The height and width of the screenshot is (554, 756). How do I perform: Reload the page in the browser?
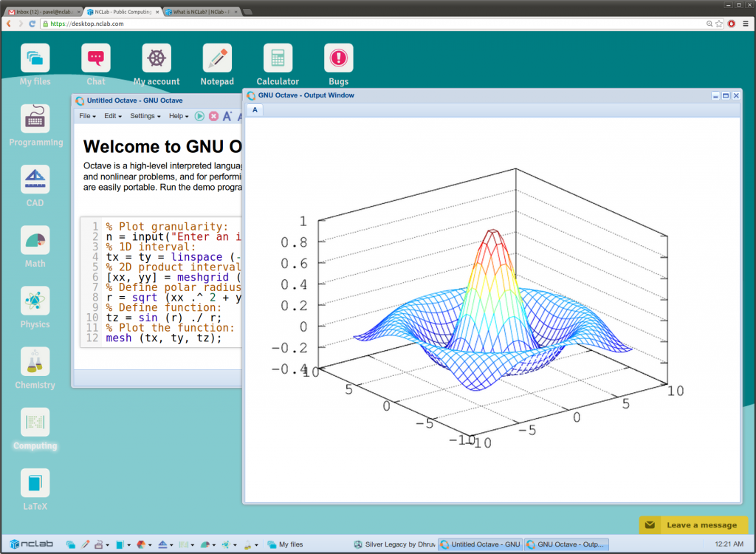[32, 24]
